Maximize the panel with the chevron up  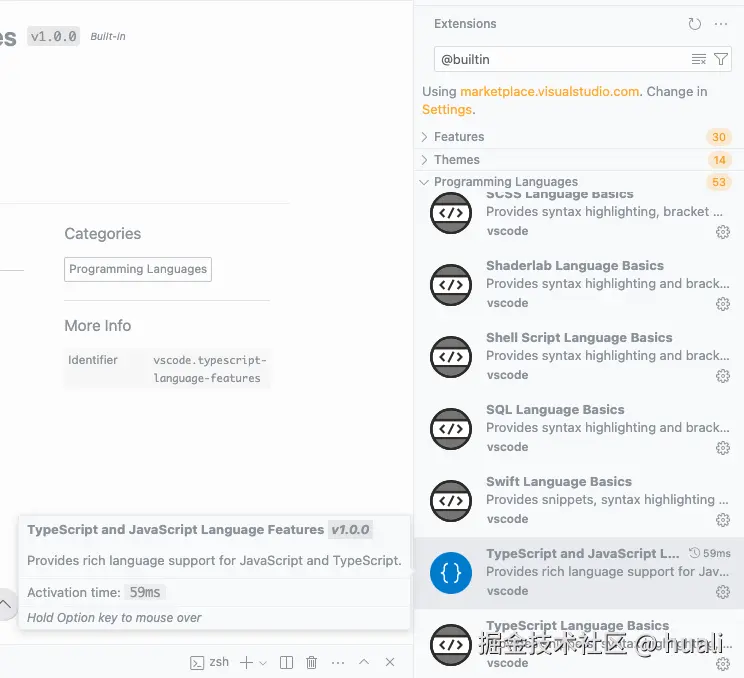(364, 662)
